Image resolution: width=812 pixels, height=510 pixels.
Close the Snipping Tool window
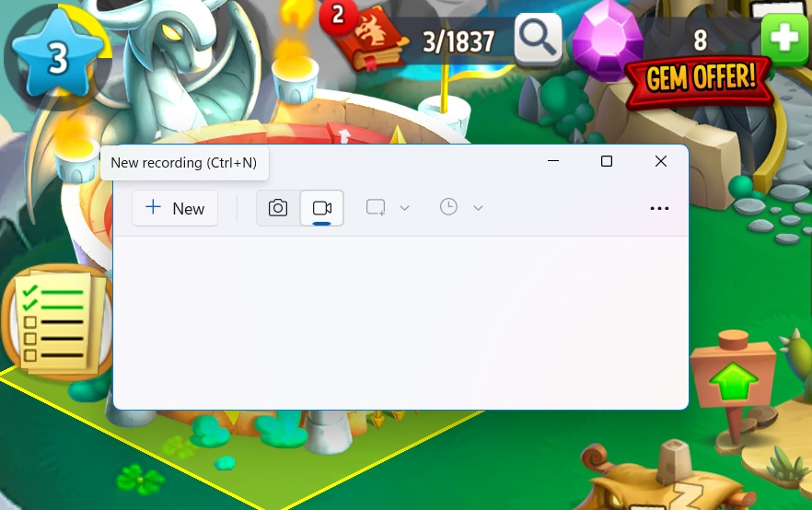click(x=661, y=161)
